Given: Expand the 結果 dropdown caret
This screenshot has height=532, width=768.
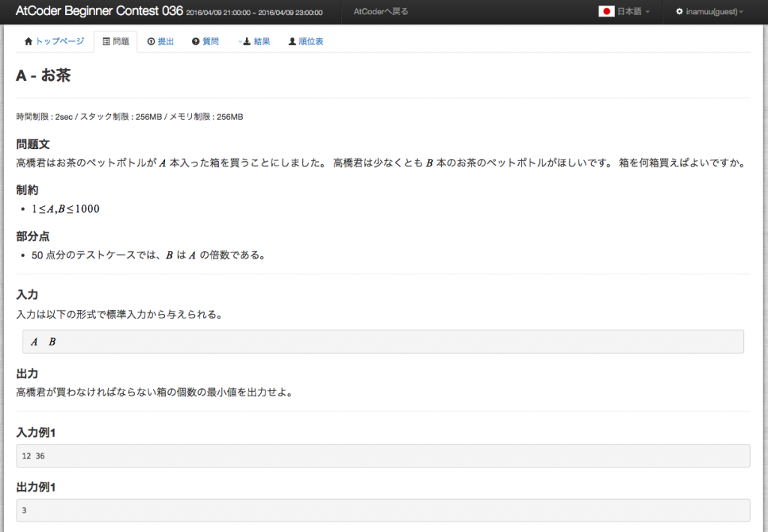Looking at the screenshot, I should pos(240,42).
